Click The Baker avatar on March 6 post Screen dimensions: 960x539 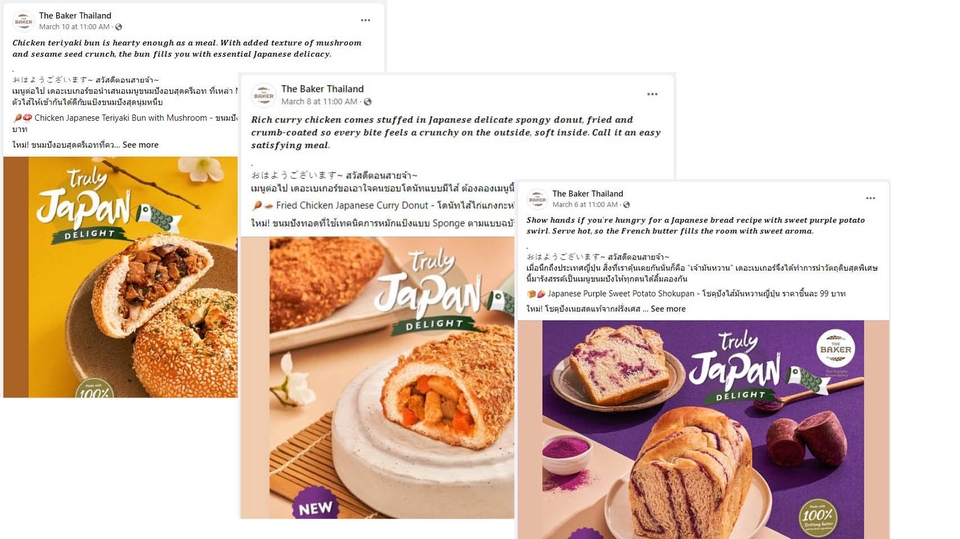[x=538, y=199]
